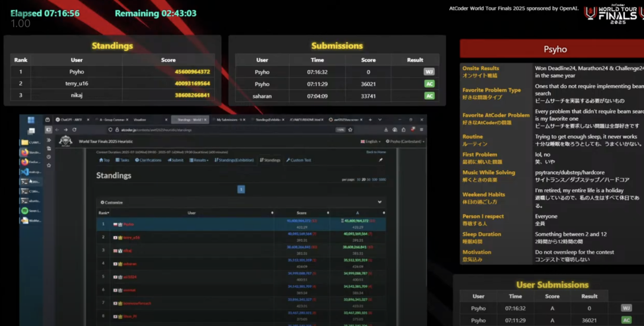Screen dimensions: 644x326
Task: Open the saharan user link in browser standings
Action: pos(130,263)
